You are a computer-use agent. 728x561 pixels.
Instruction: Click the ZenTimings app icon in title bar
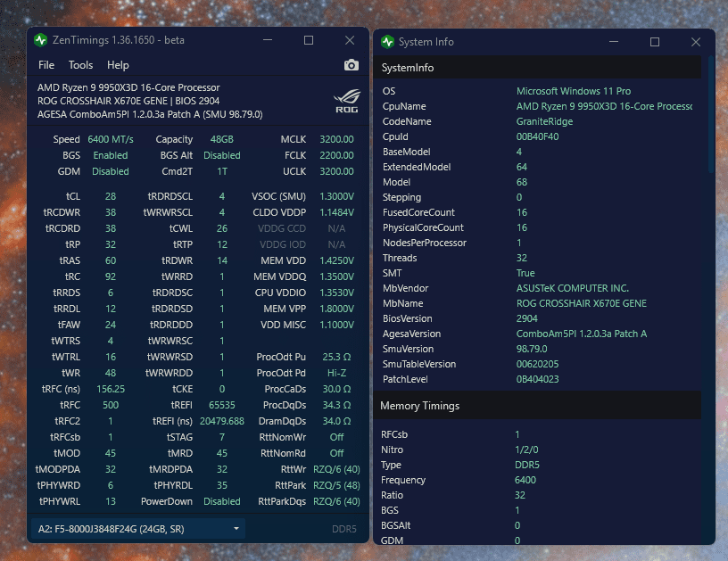[41, 40]
